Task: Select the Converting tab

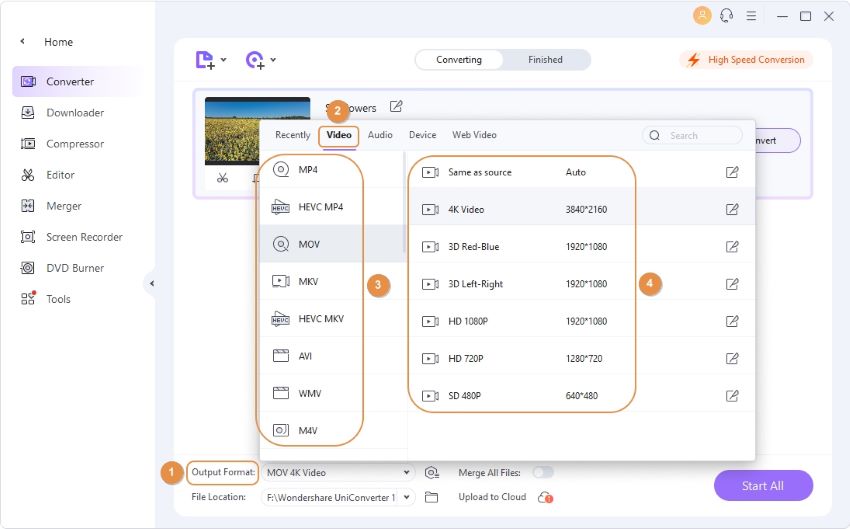Action: pos(459,60)
